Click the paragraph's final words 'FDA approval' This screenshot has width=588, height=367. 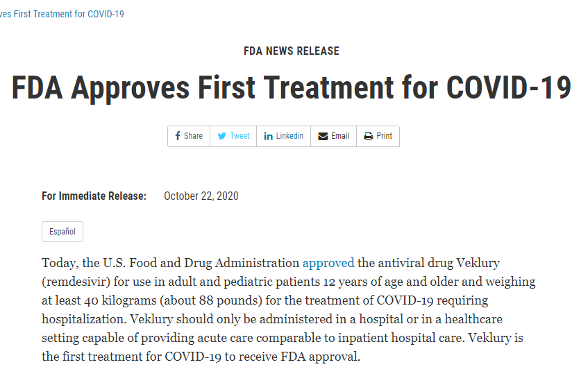pyautogui.click(x=319, y=357)
